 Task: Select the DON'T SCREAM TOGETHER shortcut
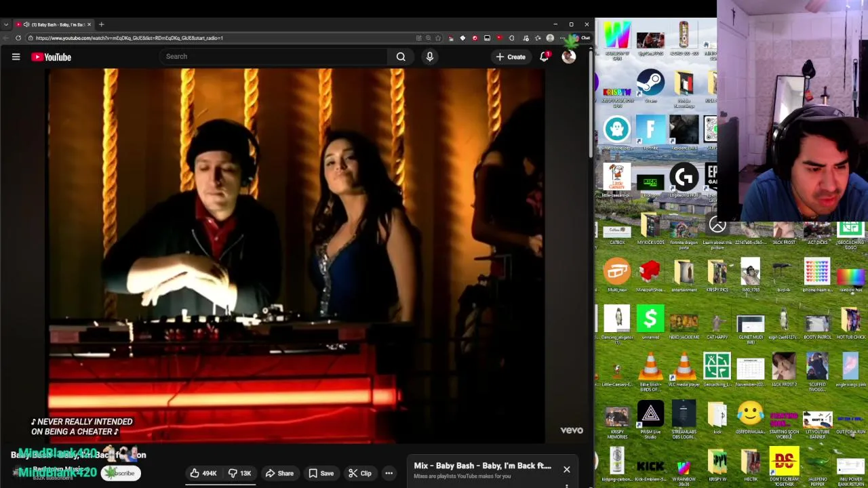(784, 466)
